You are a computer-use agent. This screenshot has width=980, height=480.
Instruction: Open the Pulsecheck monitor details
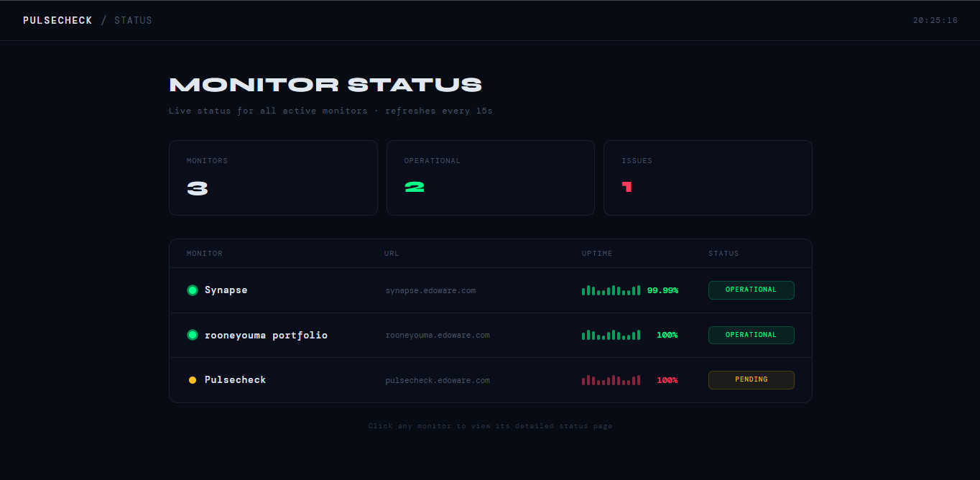point(491,380)
